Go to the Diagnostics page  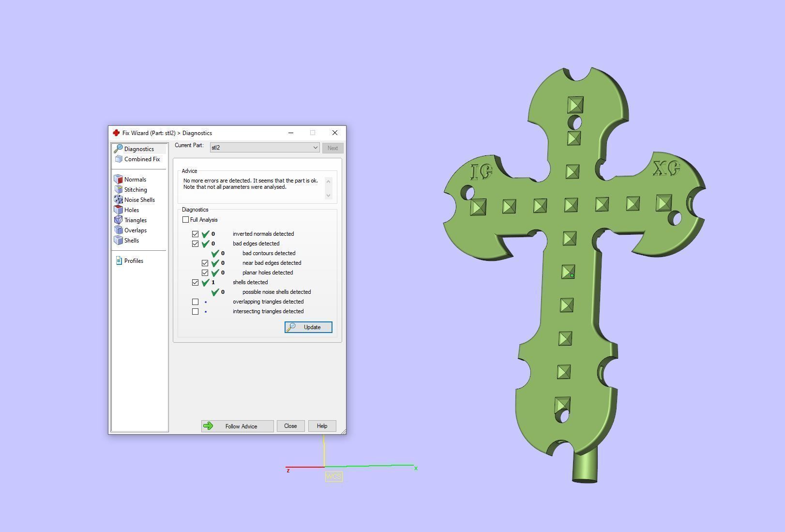click(x=139, y=149)
